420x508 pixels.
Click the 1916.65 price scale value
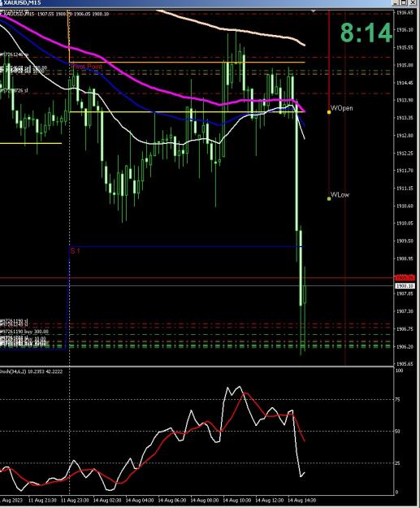(405, 12)
